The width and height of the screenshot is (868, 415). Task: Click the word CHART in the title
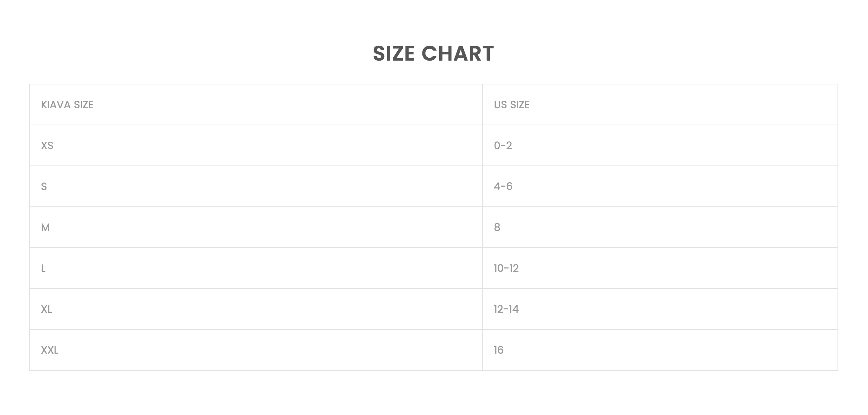(457, 54)
